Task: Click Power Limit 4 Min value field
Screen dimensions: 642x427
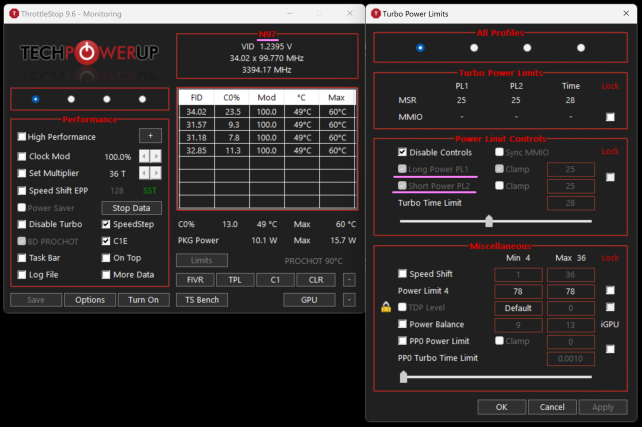Action: pyautogui.click(x=518, y=291)
